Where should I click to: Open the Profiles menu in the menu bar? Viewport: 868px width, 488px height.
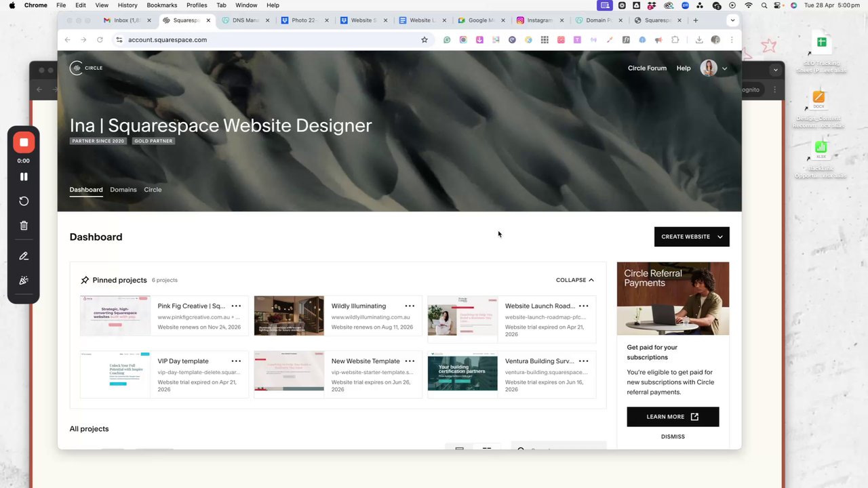(x=197, y=5)
